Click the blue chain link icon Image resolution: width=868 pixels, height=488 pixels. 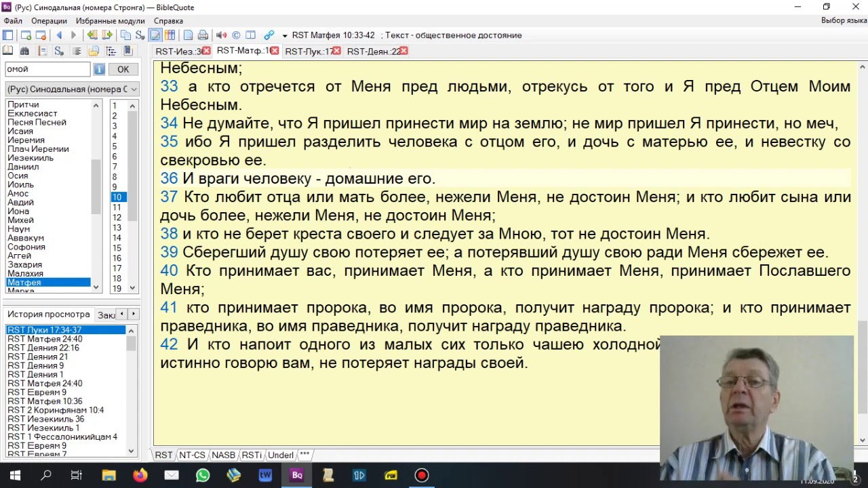[x=269, y=35]
